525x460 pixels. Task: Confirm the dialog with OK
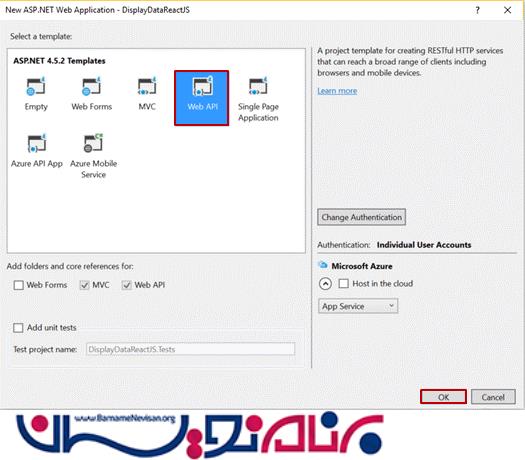tap(443, 397)
